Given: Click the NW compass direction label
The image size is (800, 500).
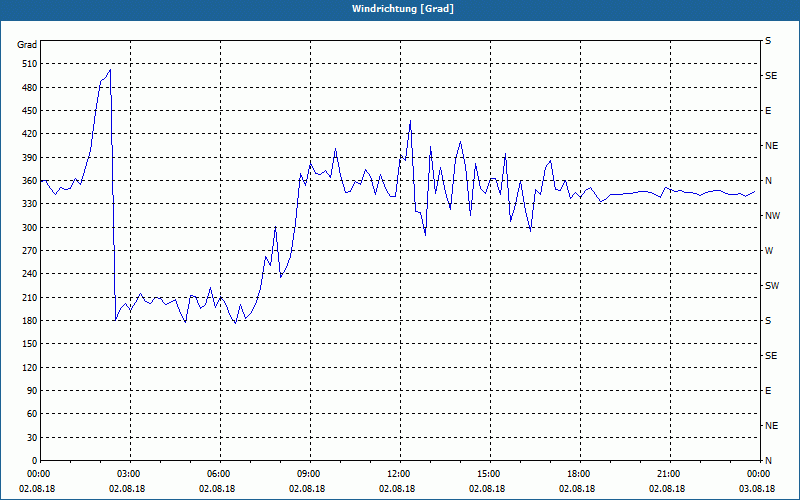Looking at the screenshot, I should pos(772,216).
